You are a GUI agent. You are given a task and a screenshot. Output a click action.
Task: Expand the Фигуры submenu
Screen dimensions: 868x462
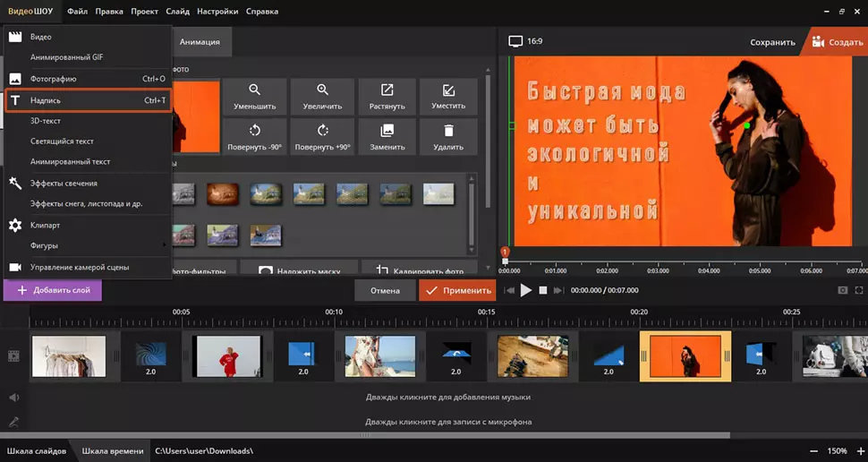(x=87, y=245)
